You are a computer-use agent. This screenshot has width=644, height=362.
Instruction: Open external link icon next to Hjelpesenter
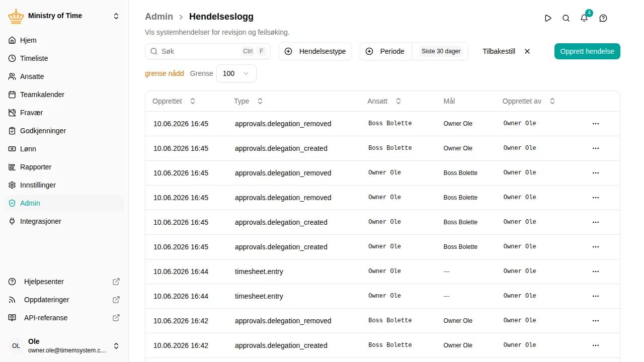pyautogui.click(x=116, y=282)
